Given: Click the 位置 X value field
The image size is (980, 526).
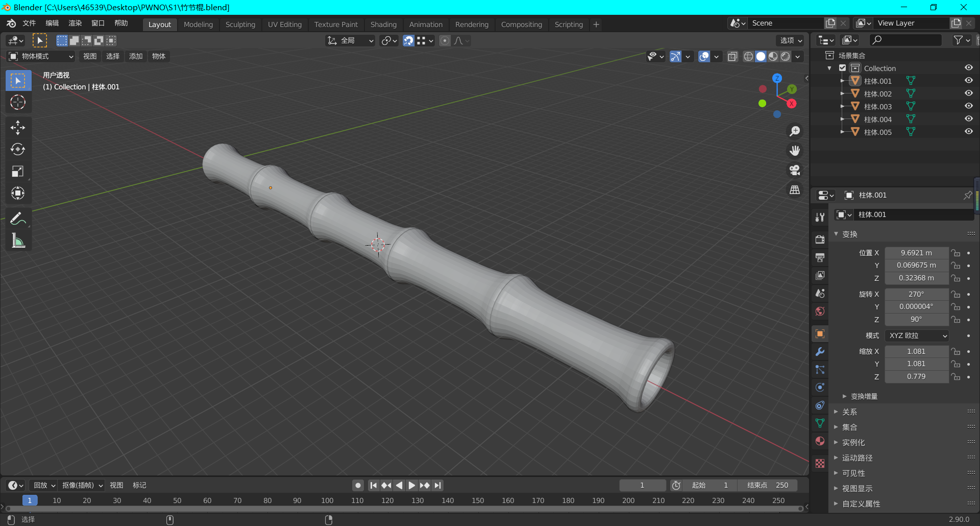Looking at the screenshot, I should (x=916, y=253).
